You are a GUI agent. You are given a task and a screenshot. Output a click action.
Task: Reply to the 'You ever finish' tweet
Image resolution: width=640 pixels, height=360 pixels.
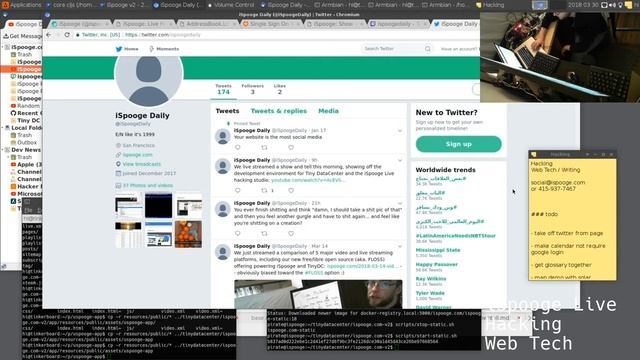(238, 233)
